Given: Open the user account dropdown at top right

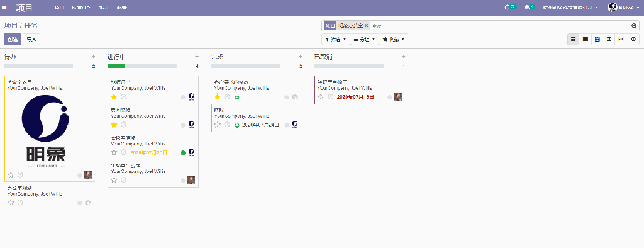Looking at the screenshot, I should click(x=623, y=8).
